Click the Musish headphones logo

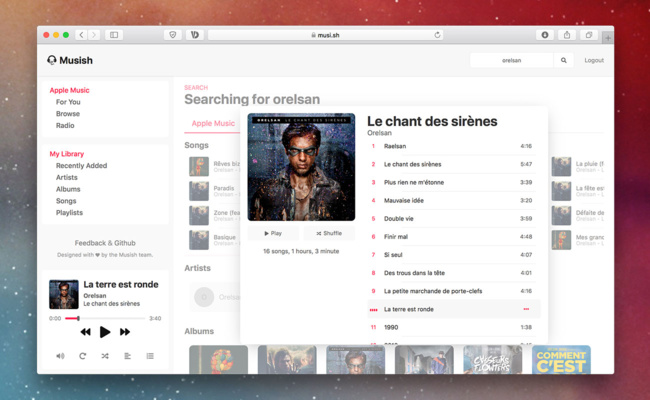(x=52, y=61)
